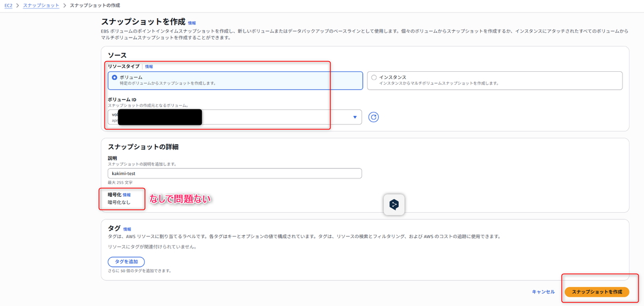Image resolution: width=644 pixels, height=306 pixels.
Task: Click the floating chat widget icon
Action: (x=394, y=204)
